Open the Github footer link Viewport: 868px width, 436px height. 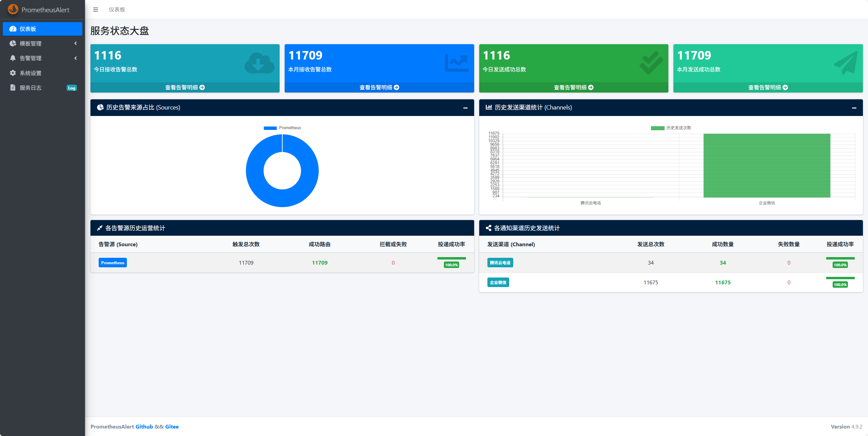click(144, 426)
